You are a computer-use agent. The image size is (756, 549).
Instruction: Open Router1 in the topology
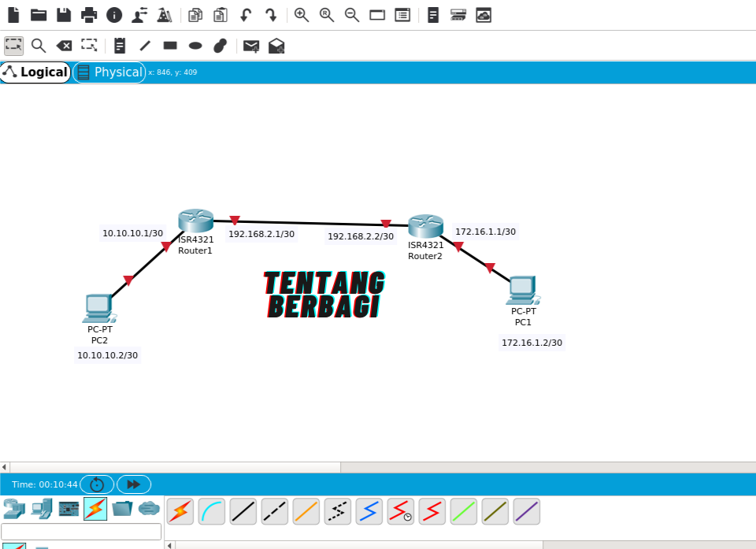click(x=195, y=221)
